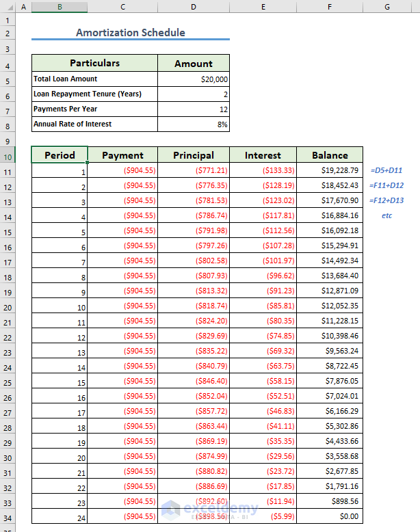The height and width of the screenshot is (532, 420).
Task: Click the Particulars header cell
Action: coord(94,63)
